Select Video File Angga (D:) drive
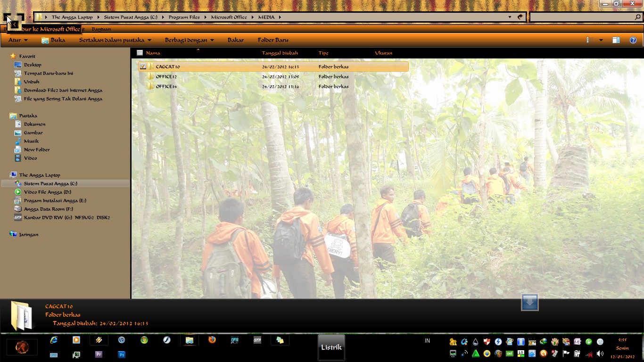The height and width of the screenshot is (362, 644). click(x=47, y=192)
